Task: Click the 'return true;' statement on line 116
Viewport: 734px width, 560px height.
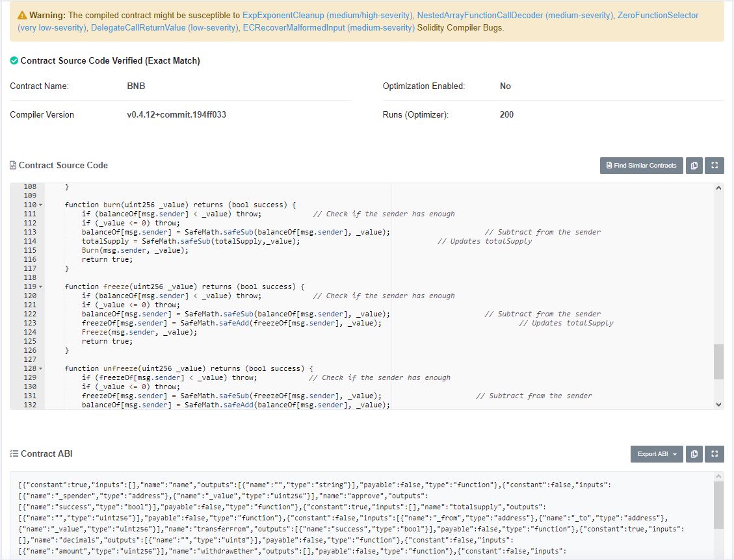Action: [107, 259]
